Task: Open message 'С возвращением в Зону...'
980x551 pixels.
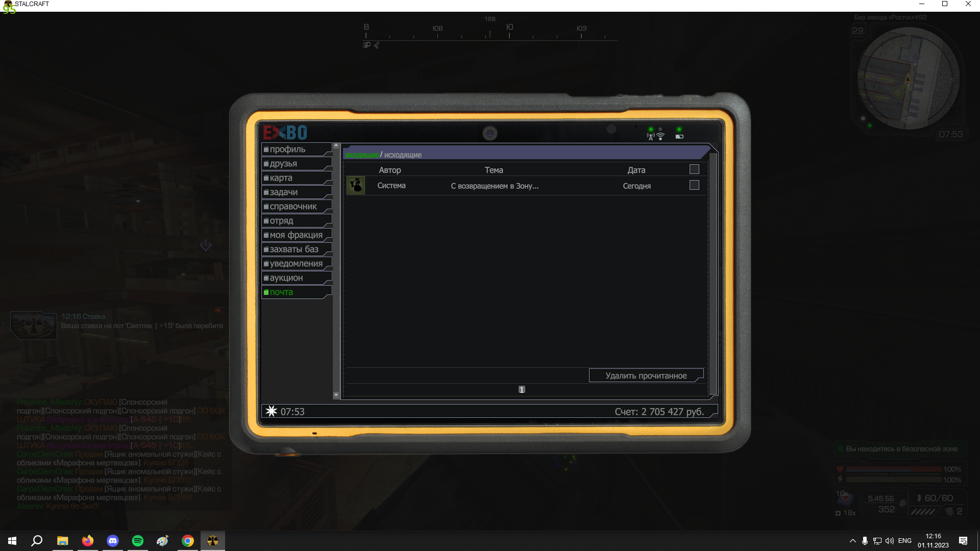Action: 495,186
